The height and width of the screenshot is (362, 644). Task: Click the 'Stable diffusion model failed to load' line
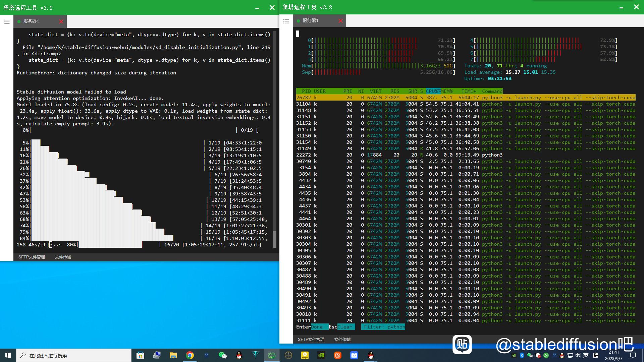point(71,92)
